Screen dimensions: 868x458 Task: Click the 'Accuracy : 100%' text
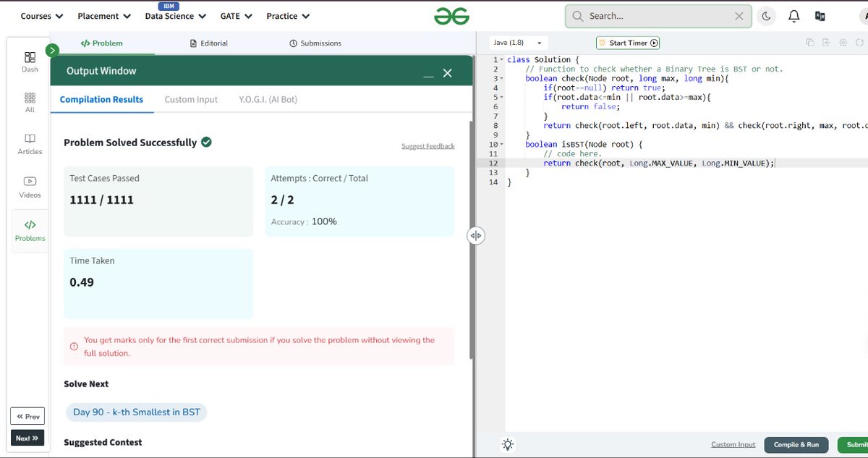coord(304,221)
